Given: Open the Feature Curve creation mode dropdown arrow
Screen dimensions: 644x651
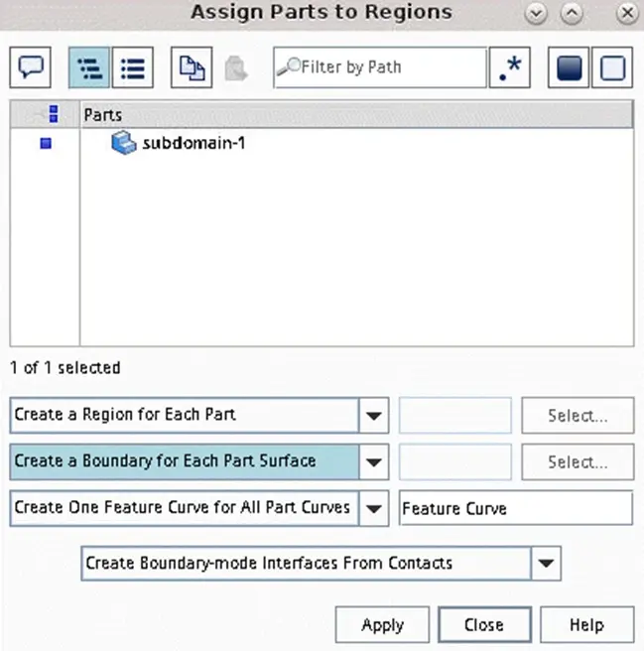Looking at the screenshot, I should click(374, 508).
